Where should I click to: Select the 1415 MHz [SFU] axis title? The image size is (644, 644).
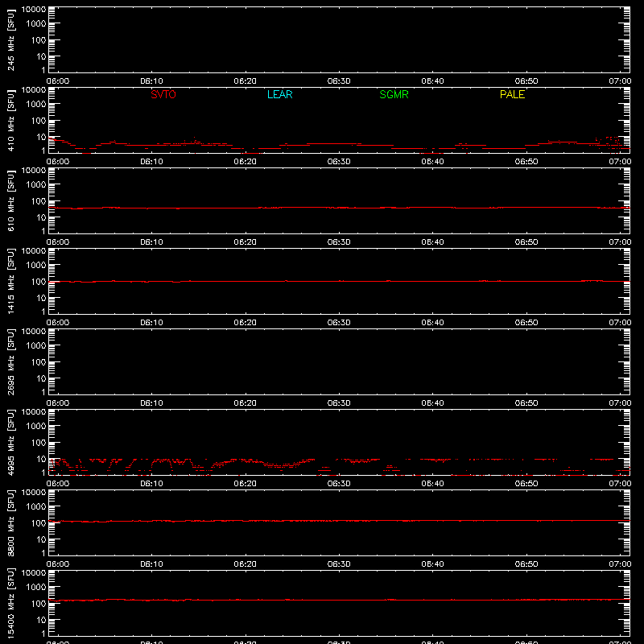(10, 281)
